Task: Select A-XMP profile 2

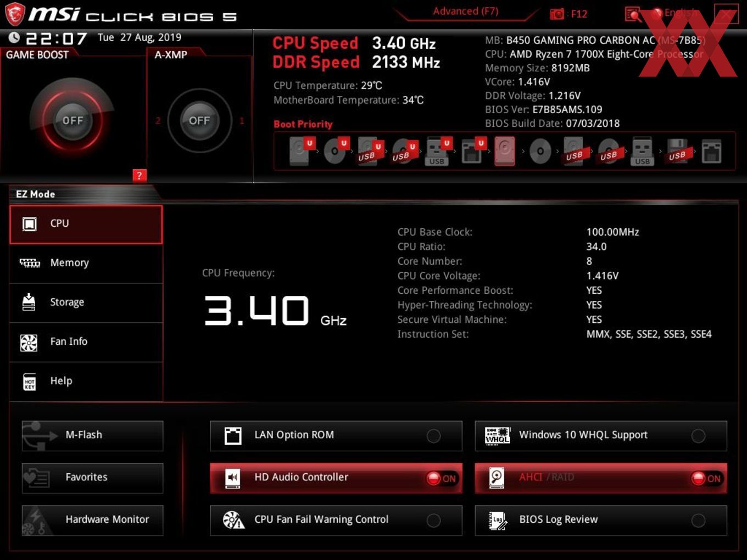Action: pyautogui.click(x=158, y=121)
